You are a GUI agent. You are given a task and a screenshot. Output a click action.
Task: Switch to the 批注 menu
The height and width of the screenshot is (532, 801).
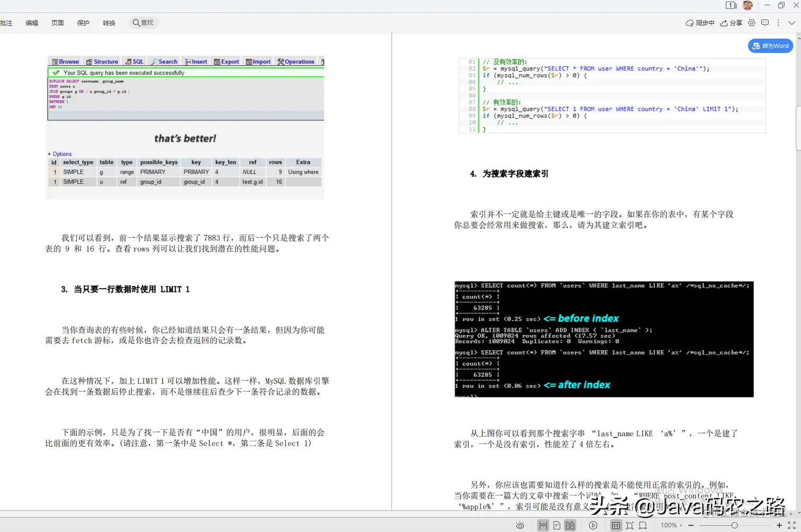(6, 23)
